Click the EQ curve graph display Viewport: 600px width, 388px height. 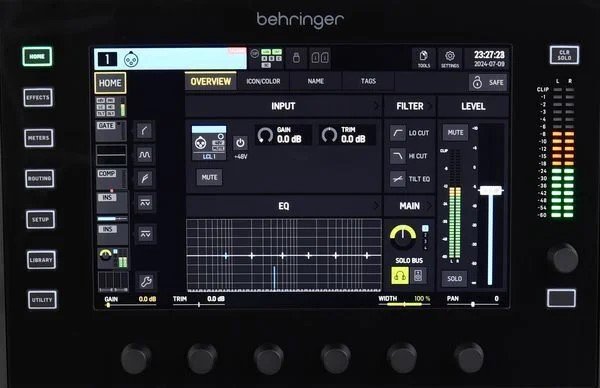tap(284, 255)
